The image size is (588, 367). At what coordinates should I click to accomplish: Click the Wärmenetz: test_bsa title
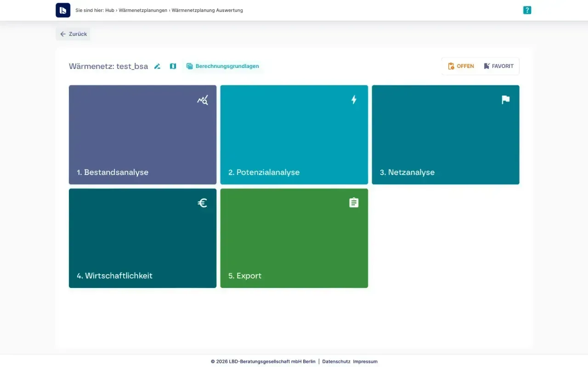[108, 66]
